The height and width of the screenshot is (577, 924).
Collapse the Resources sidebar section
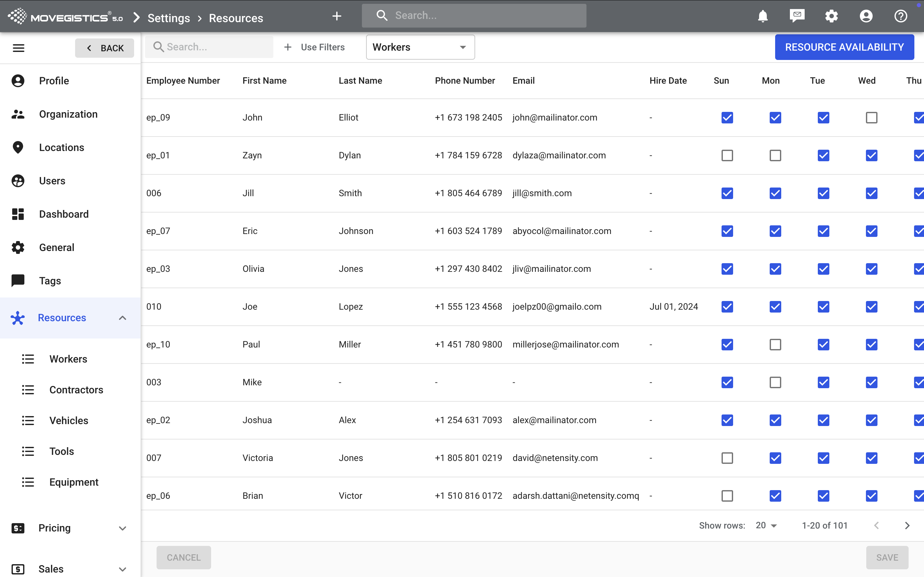coord(122,318)
